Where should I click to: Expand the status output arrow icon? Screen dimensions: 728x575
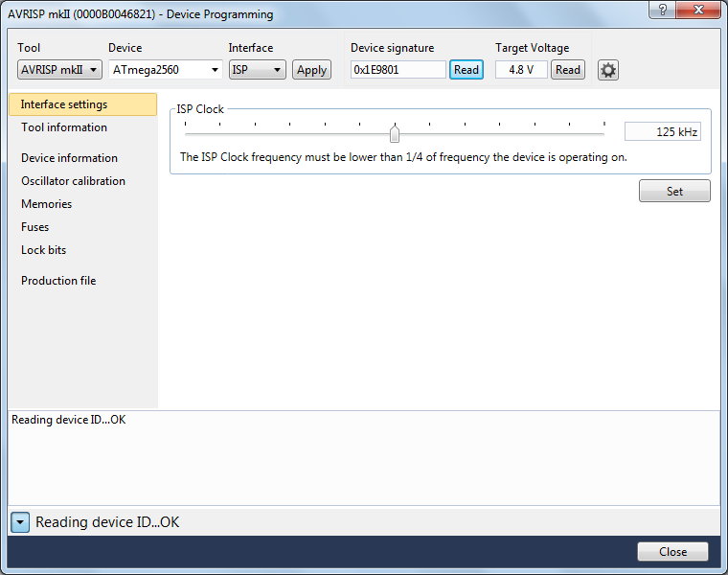pyautogui.click(x=21, y=522)
